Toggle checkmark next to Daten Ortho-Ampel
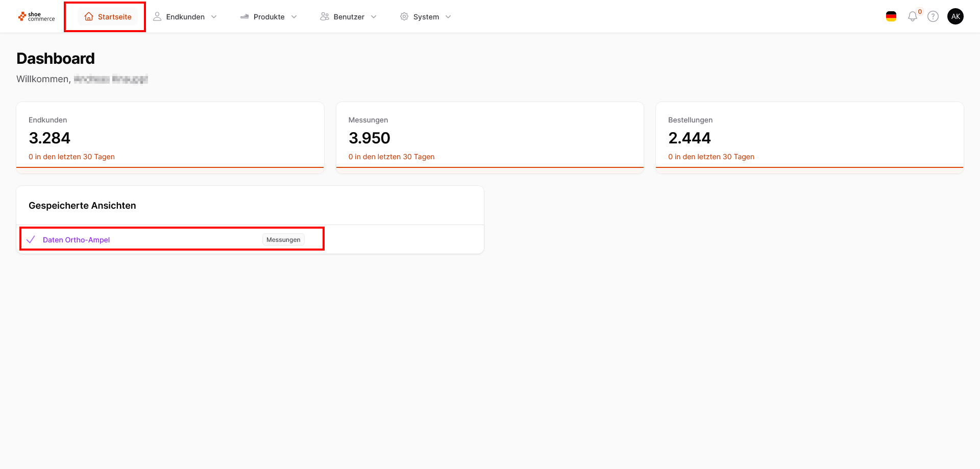 point(31,240)
